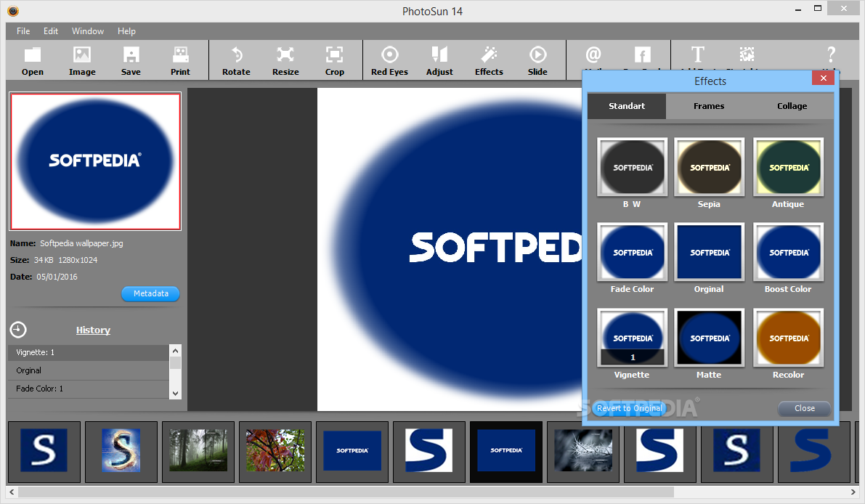Viewport: 865px width, 504px height.
Task: Click the Open toolbar icon
Action: [33, 60]
